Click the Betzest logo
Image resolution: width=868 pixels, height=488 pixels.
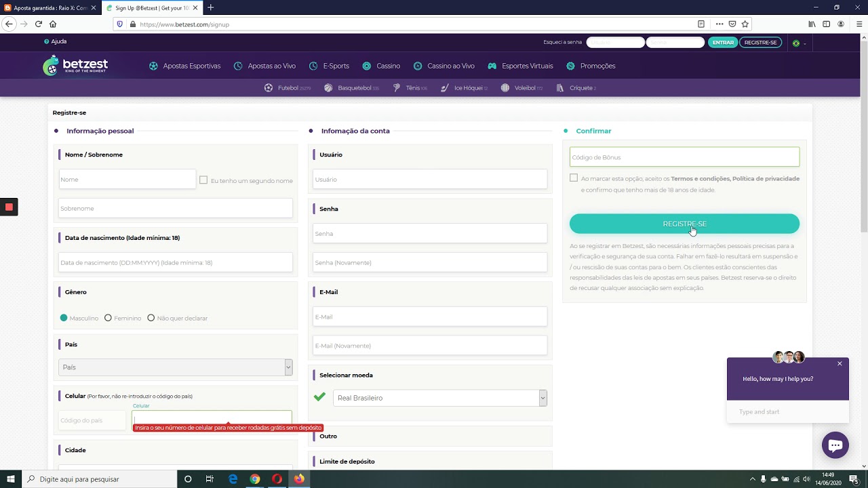[x=75, y=66]
